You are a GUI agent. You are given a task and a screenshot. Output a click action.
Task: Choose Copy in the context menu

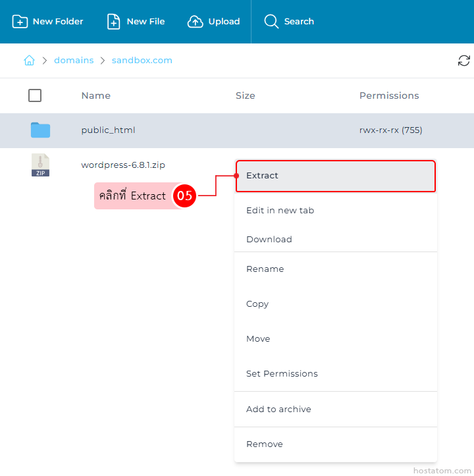point(257,304)
